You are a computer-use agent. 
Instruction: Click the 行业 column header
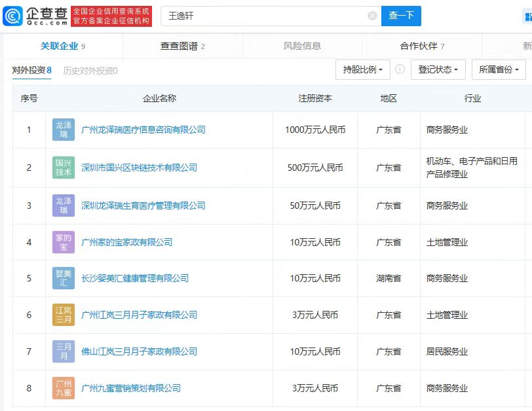click(x=472, y=99)
